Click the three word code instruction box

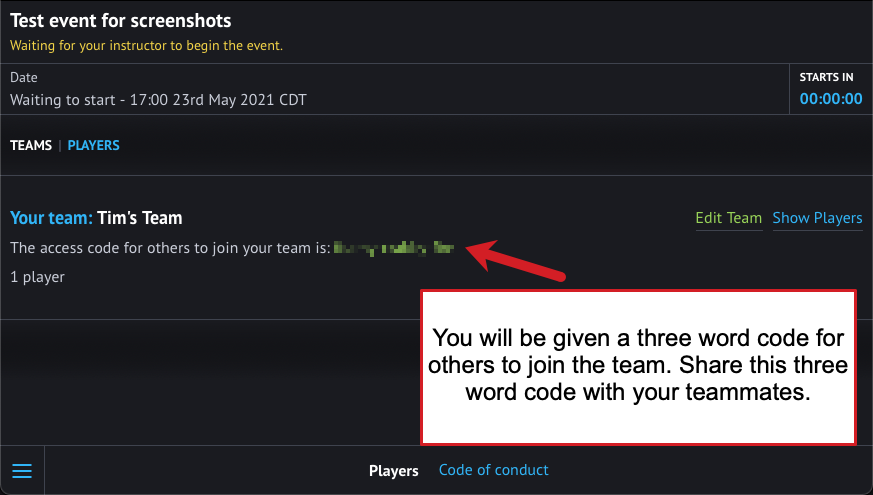point(638,367)
